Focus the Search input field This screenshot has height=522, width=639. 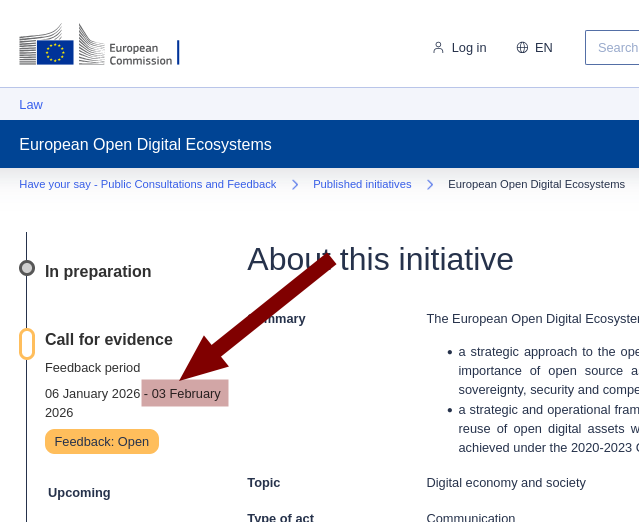(x=614, y=47)
